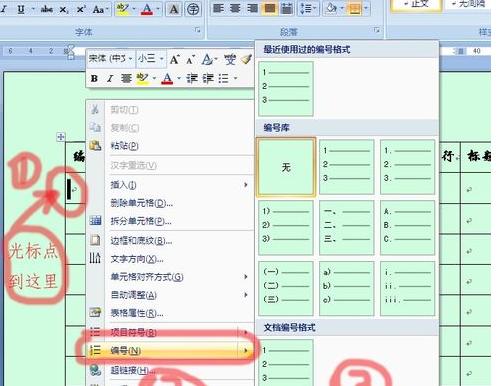Screen dimensions: 497x386
Task: Open styles A button on the mini toolbar
Action: tap(209, 60)
